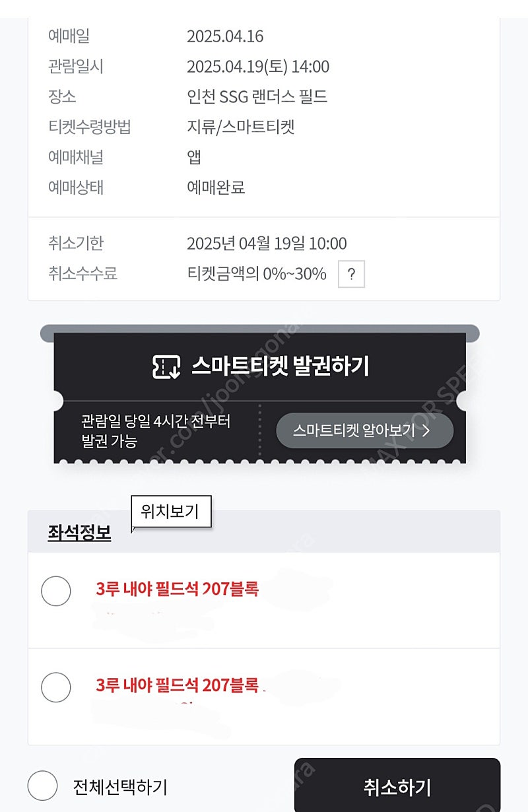This screenshot has width=528, height=812.
Task: Select the first 207블록 seat radio button
Action: tap(56, 591)
